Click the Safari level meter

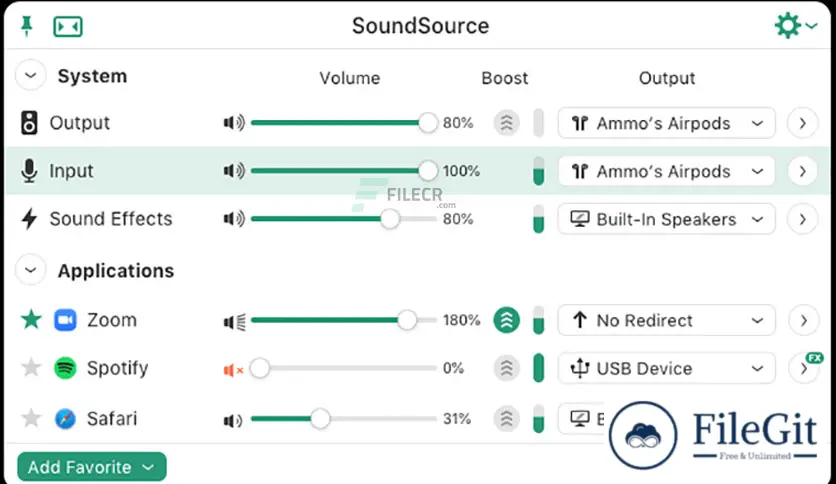(538, 418)
